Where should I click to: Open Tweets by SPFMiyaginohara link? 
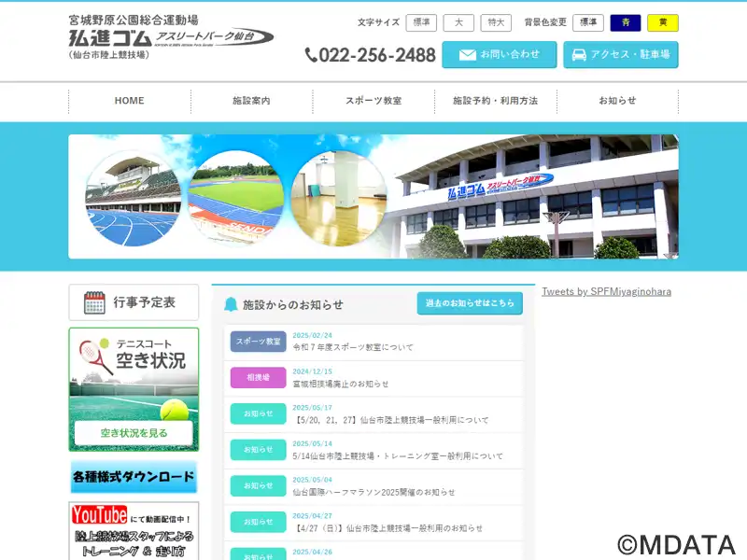click(606, 291)
